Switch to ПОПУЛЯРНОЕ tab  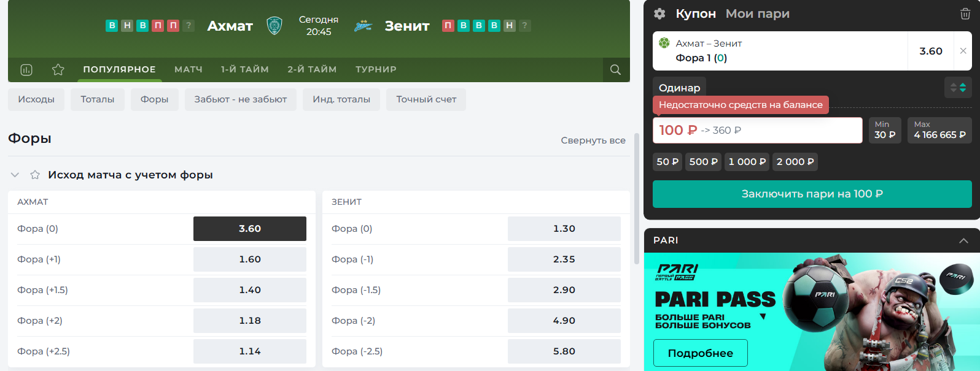coord(120,69)
